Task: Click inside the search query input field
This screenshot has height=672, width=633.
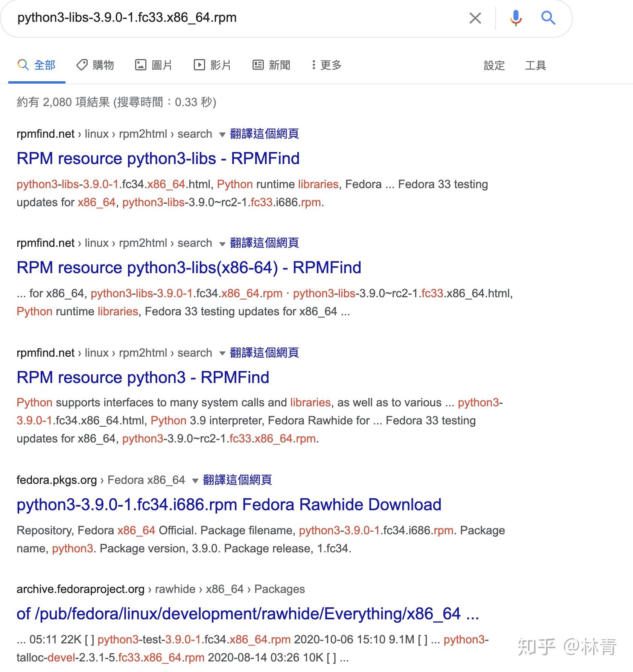Action: click(x=226, y=18)
